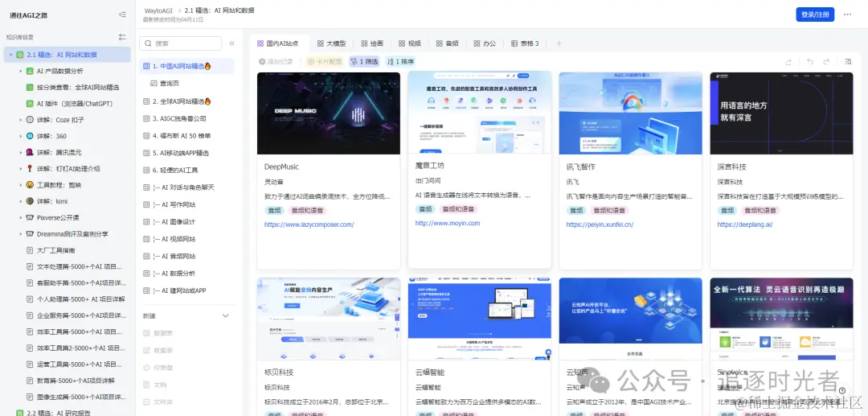868x416 pixels.
Task: Collapse the view list panel with « icon
Action: point(231,43)
